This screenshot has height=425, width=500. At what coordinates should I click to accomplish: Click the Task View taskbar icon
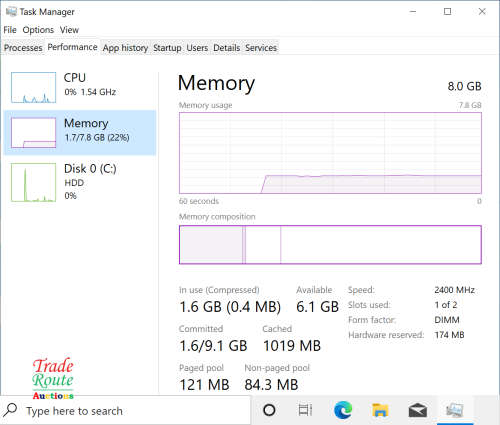coord(305,410)
